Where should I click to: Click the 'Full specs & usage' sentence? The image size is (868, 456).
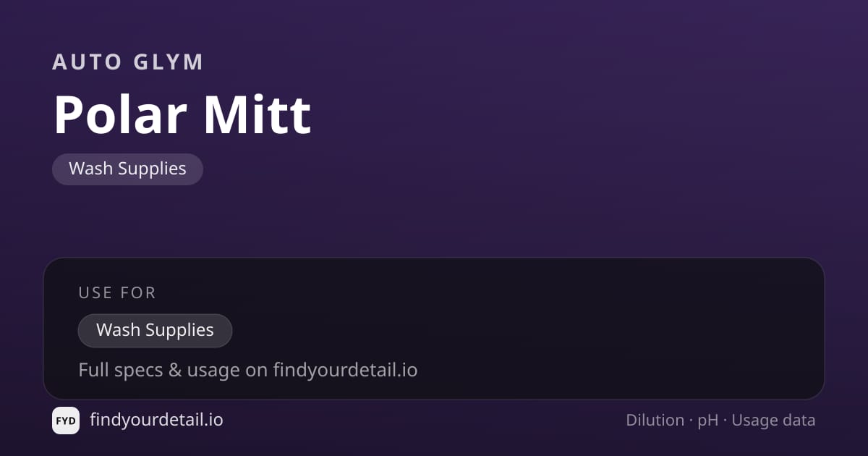248,371
